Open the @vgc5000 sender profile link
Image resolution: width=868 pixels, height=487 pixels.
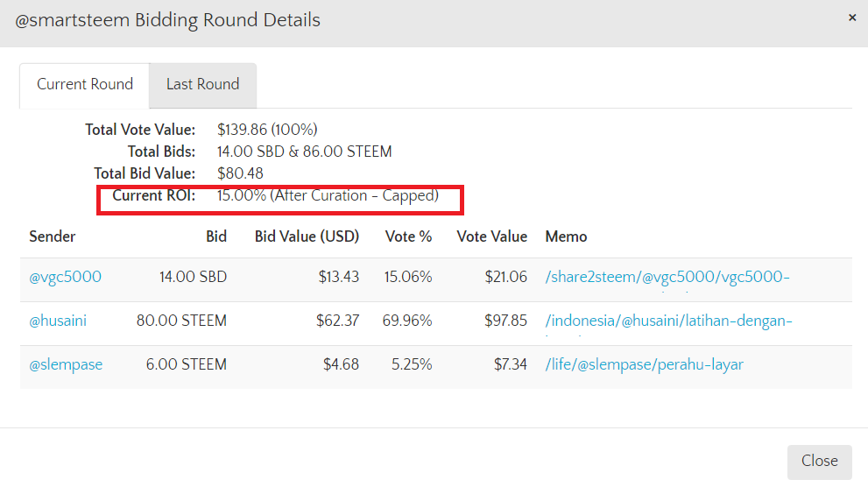[65, 277]
